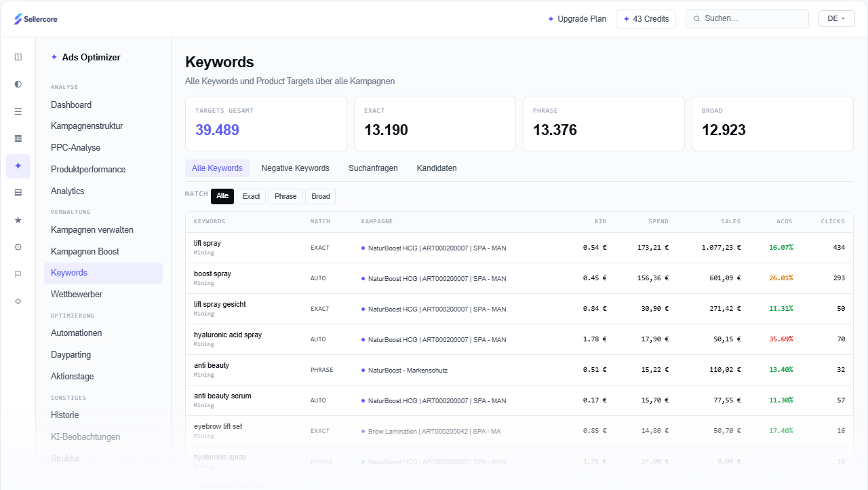Open the star icon in rail
Image resolution: width=868 pixels, height=490 pixels.
point(18,220)
